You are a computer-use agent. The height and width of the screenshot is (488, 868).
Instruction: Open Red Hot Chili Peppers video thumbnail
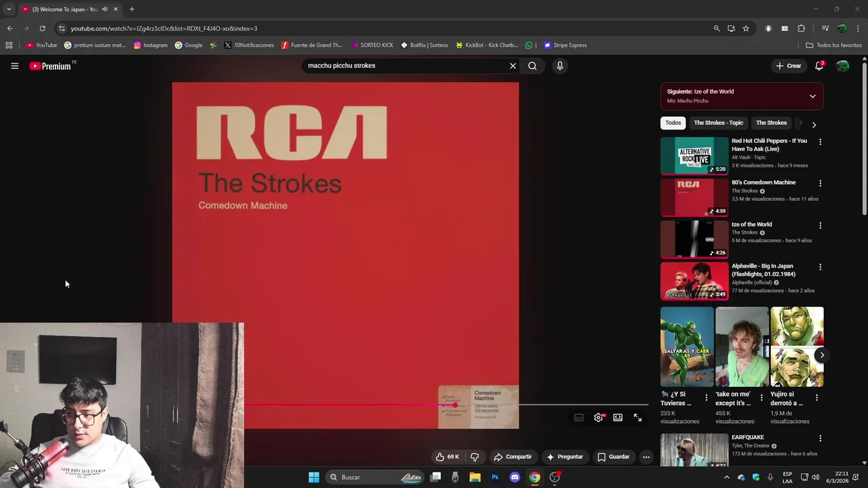694,156
